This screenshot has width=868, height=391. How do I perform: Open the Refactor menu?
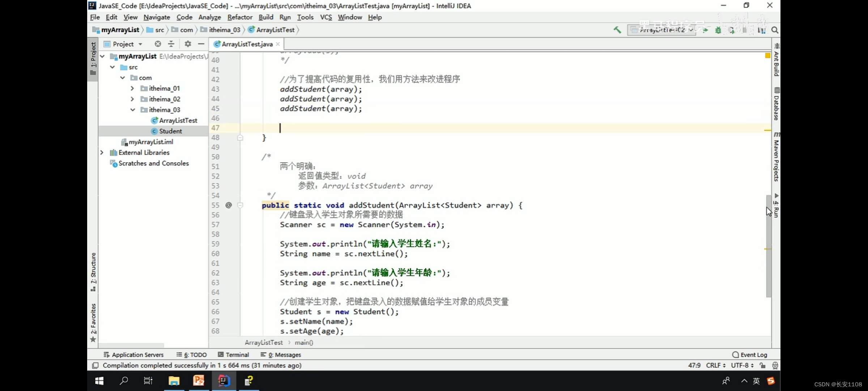pyautogui.click(x=240, y=17)
